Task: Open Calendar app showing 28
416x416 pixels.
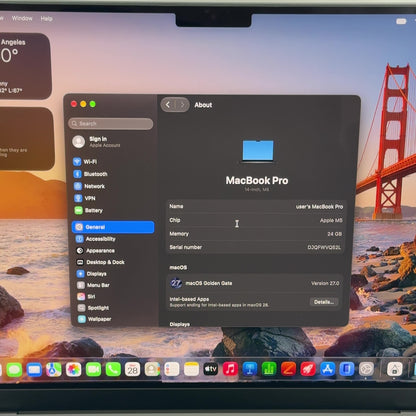Action: point(133,369)
